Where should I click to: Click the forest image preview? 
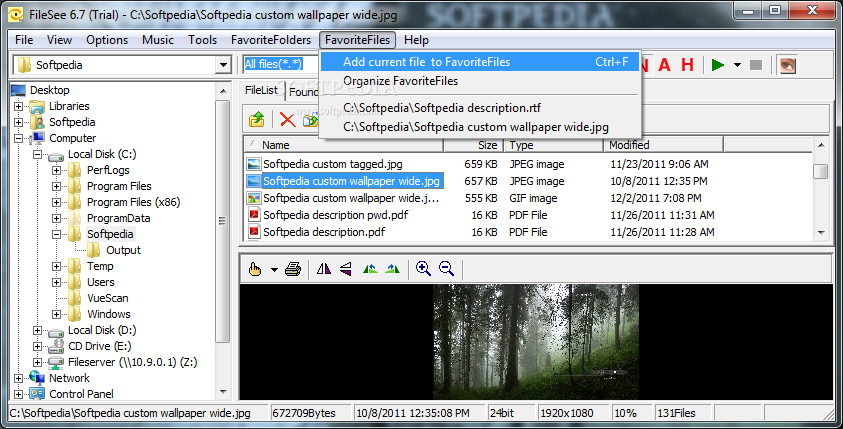pos(536,342)
